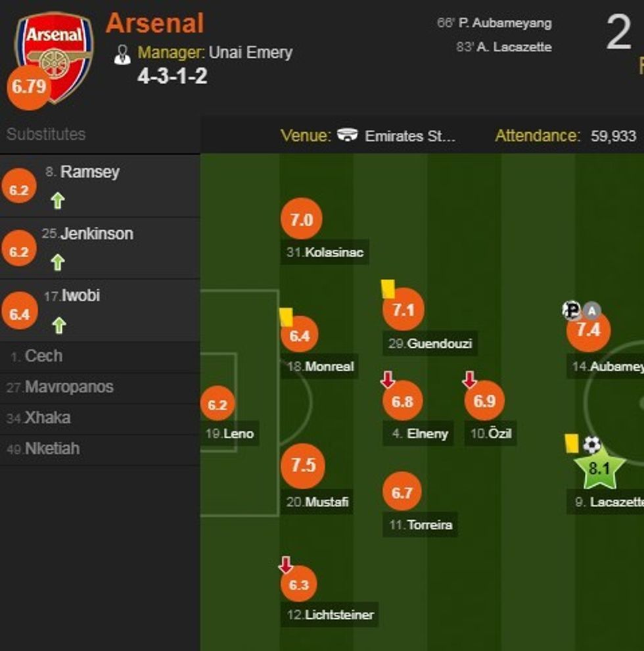Image resolution: width=644 pixels, height=651 pixels.
Task: Click the red substituted-off arrow on Lichtsteiner
Action: coord(285,564)
